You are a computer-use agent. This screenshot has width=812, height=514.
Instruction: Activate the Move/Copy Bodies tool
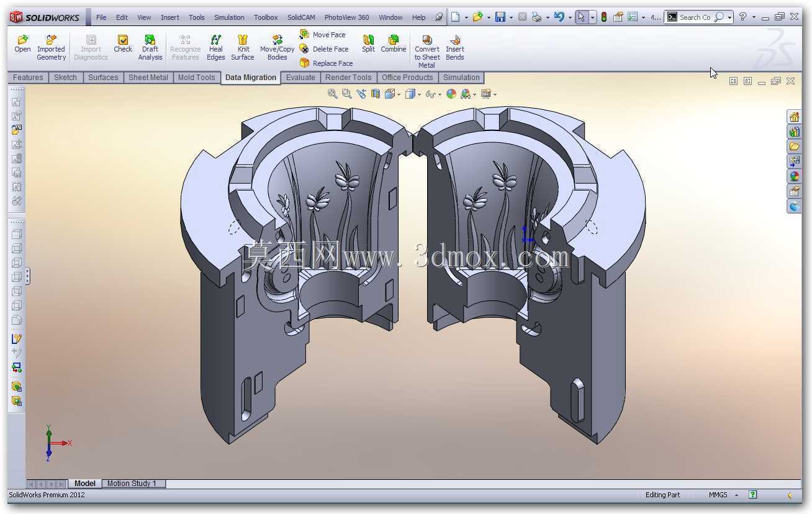pos(277,48)
